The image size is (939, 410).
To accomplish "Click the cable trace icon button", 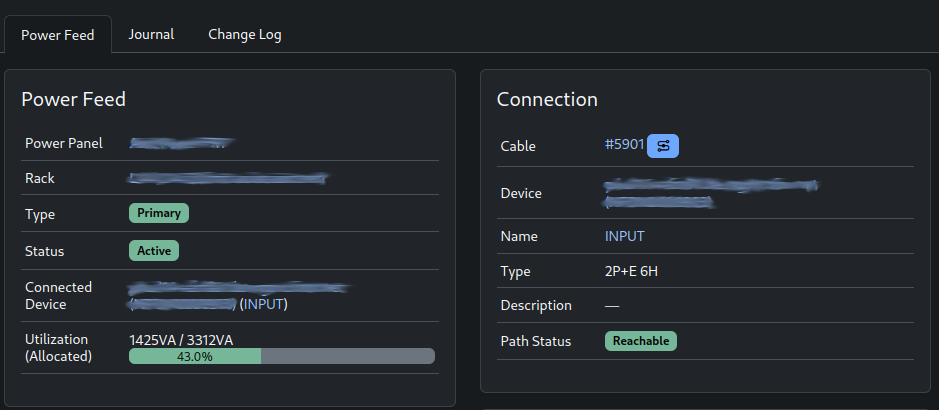I will pyautogui.click(x=663, y=146).
